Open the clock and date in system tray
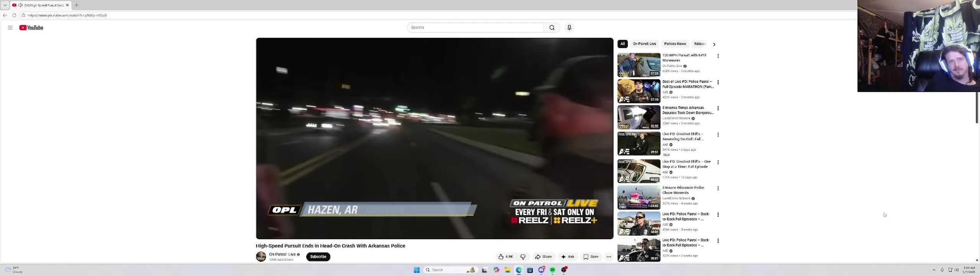 969,270
